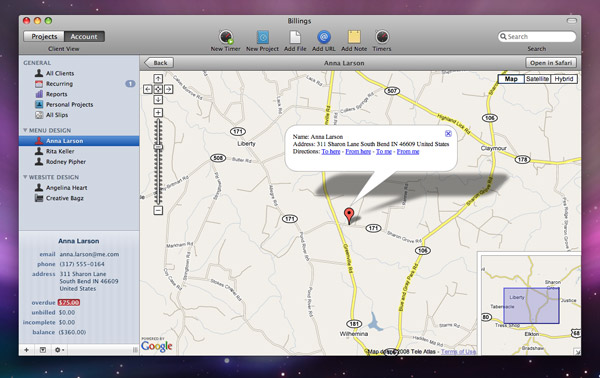This screenshot has width=600, height=378.
Task: Click the red location pin on map
Action: point(349,215)
